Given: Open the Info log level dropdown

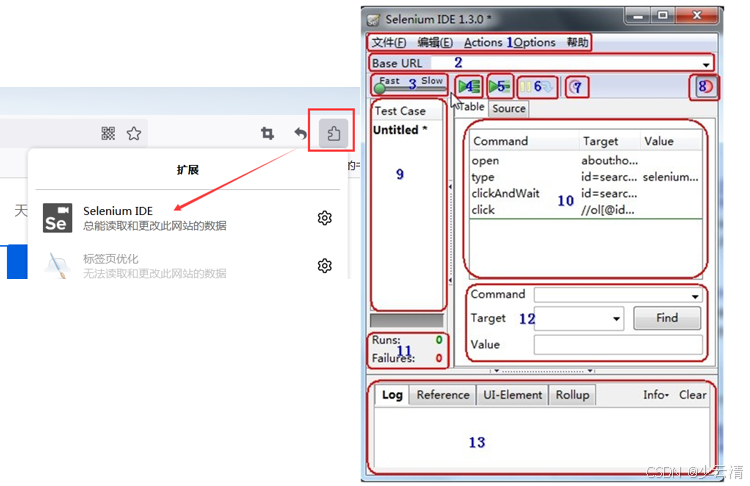Looking at the screenshot, I should click(656, 395).
